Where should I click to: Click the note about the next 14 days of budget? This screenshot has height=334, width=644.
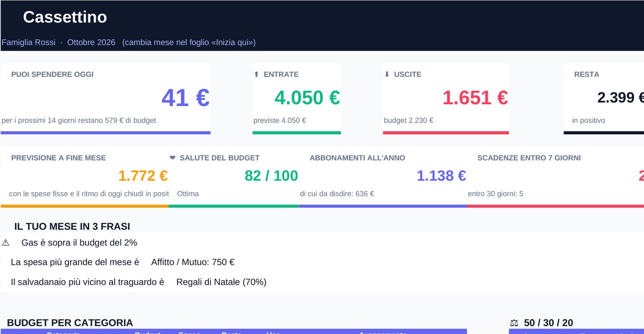79,120
